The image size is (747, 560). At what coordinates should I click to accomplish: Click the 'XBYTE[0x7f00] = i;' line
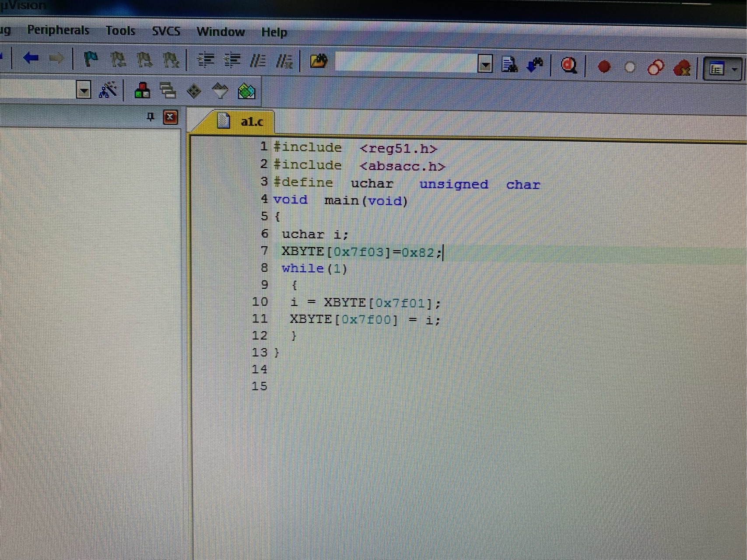[365, 319]
